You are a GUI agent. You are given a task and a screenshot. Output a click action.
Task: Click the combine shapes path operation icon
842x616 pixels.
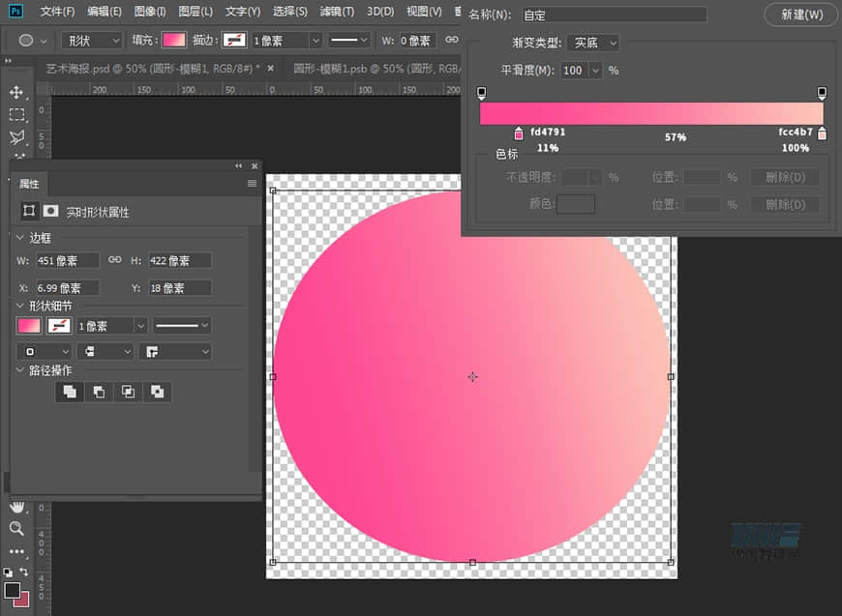(x=70, y=392)
